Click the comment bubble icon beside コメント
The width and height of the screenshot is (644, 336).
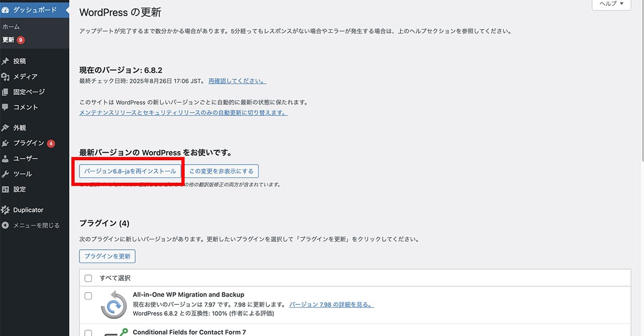(5, 107)
